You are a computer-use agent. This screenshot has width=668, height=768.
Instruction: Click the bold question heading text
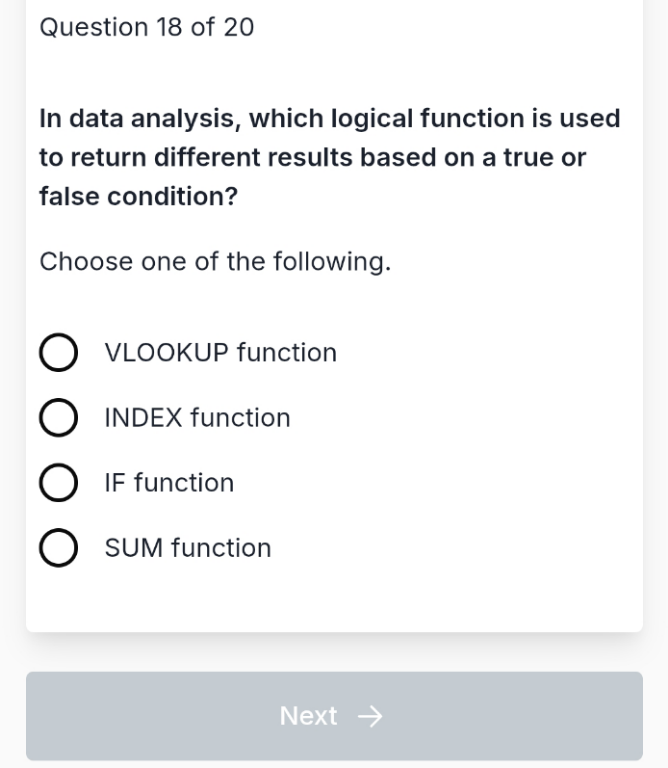pos(330,157)
